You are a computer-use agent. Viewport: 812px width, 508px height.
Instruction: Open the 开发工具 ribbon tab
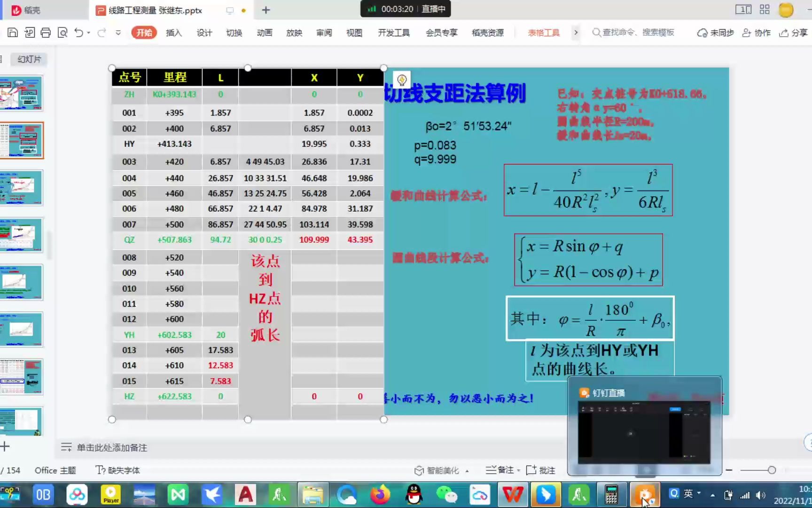pos(394,32)
